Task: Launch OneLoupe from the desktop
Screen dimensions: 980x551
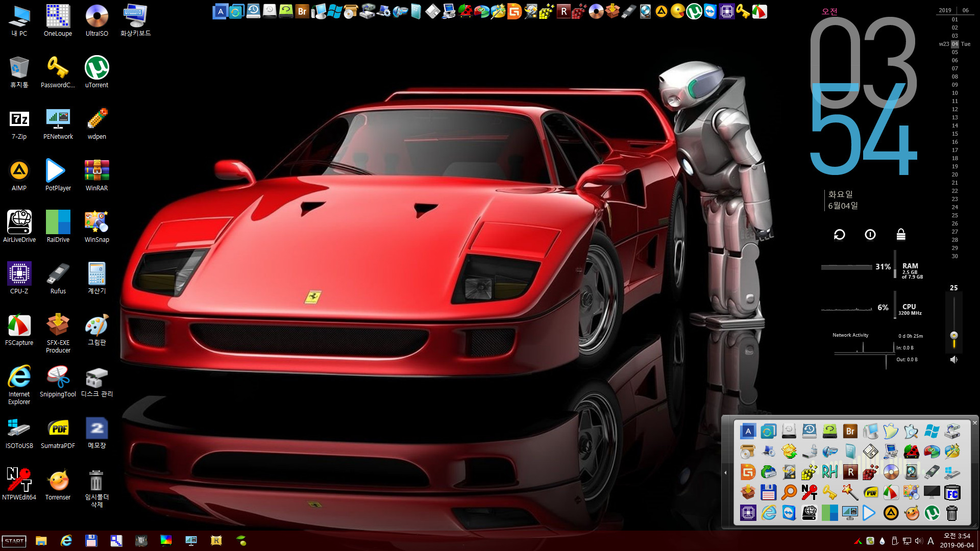Action: click(x=58, y=21)
